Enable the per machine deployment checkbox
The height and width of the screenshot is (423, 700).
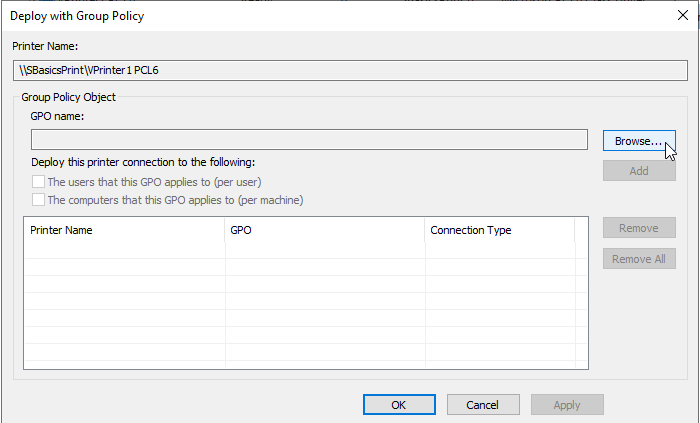38,199
